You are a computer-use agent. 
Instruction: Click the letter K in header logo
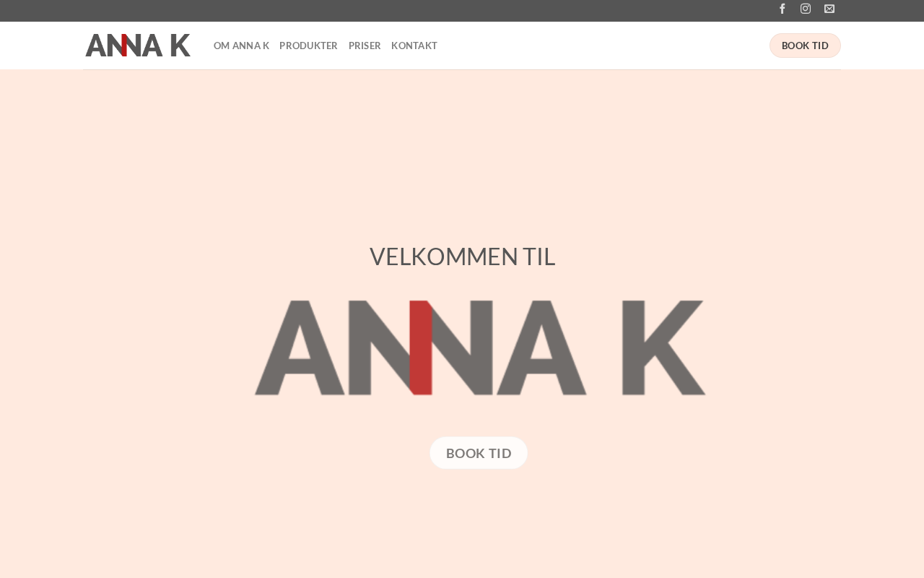click(180, 46)
